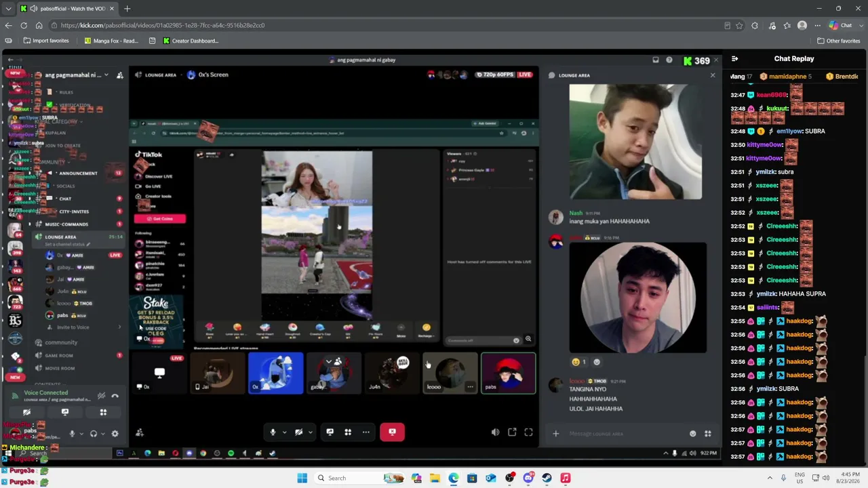Click the laughing emoji reaction under the photo
Viewport: 868px width, 488px height.
pos(578,362)
